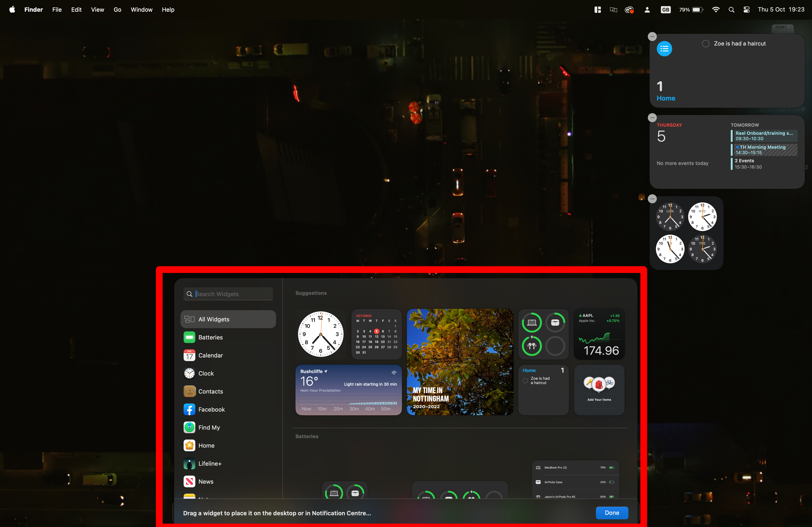Image resolution: width=812 pixels, height=527 pixels.
Task: Open the Window menu
Action: click(x=141, y=9)
